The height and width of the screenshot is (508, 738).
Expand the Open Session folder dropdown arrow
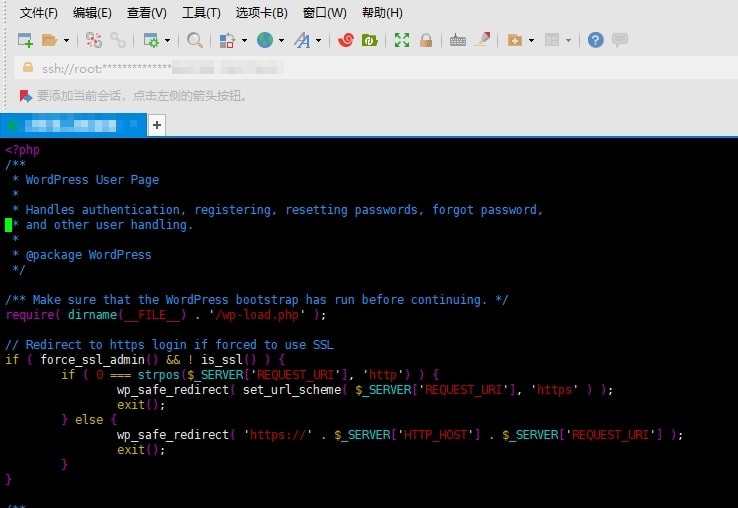pyautogui.click(x=67, y=41)
